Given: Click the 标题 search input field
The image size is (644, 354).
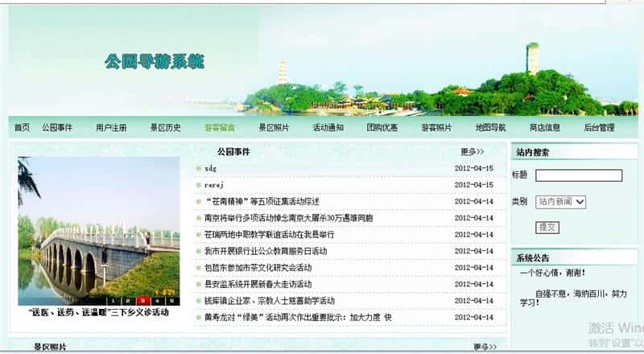Looking at the screenshot, I should point(579,175).
